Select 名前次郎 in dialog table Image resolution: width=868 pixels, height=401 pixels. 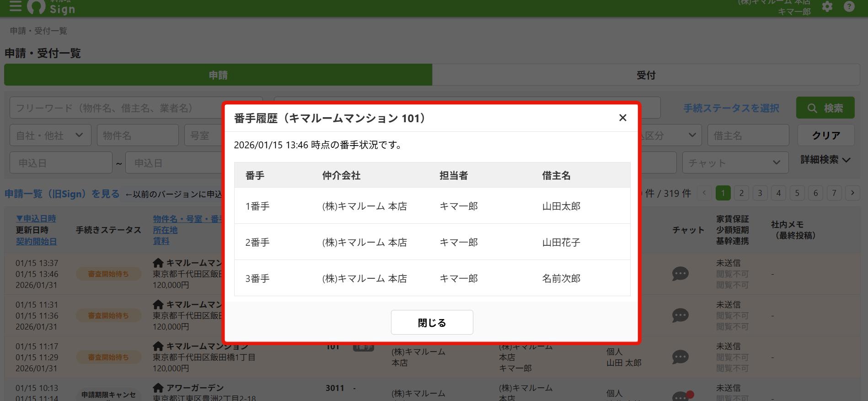click(561, 278)
